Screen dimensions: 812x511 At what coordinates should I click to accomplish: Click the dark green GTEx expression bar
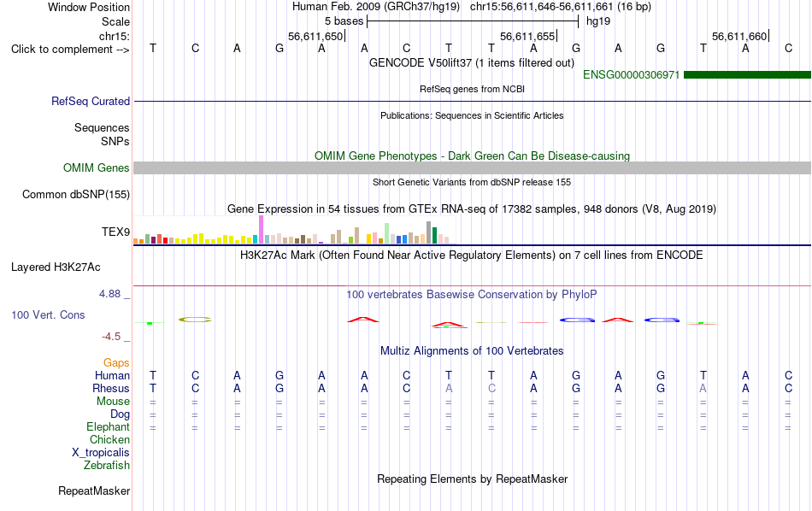tap(435, 235)
